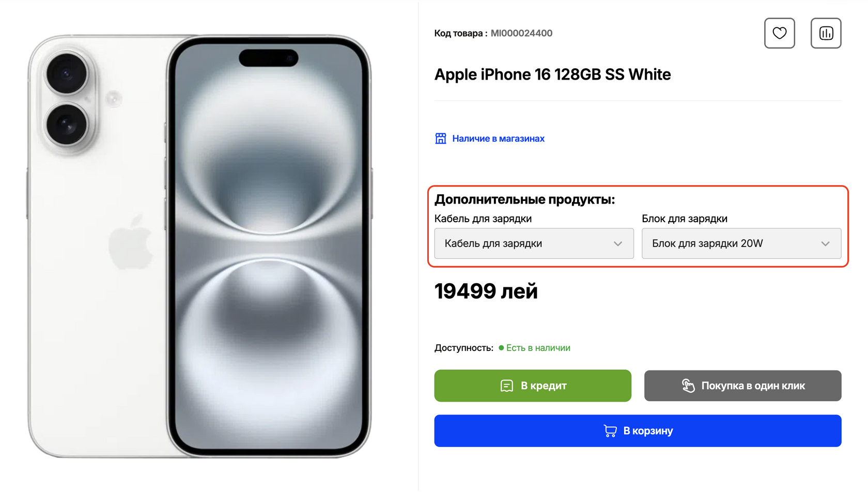This screenshot has width=868, height=492.
Task: Buy on credit with В кредит button
Action: [533, 386]
